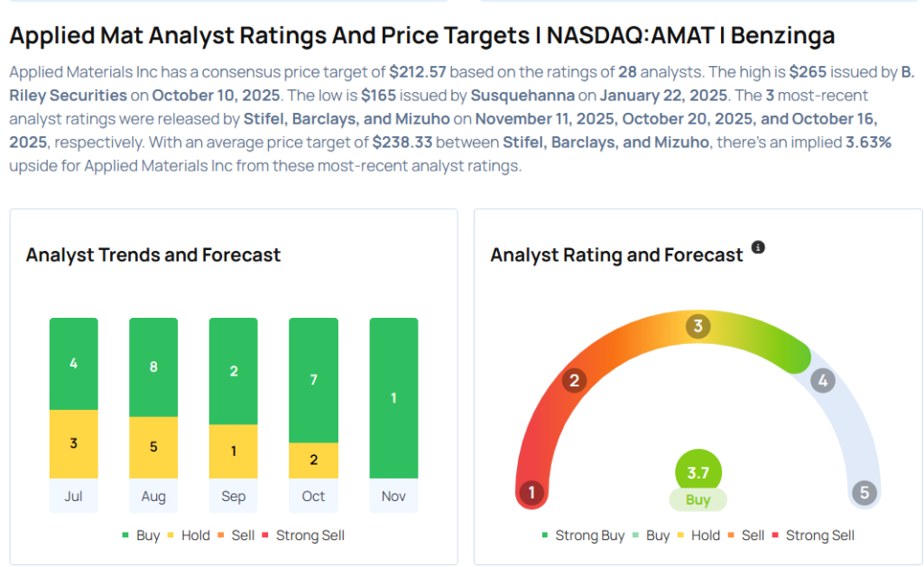Click the Buy badge under the 3.7 score
Image resolution: width=924 pixels, height=567 pixels.
(x=698, y=500)
